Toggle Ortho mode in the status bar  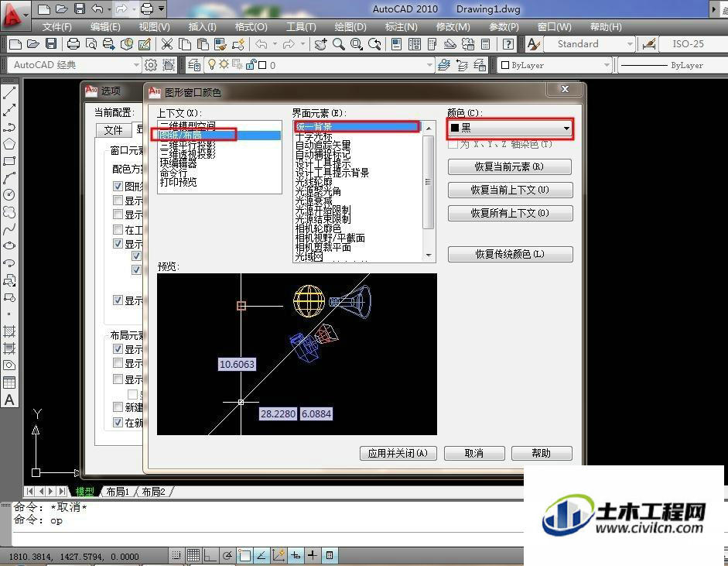pos(210,555)
